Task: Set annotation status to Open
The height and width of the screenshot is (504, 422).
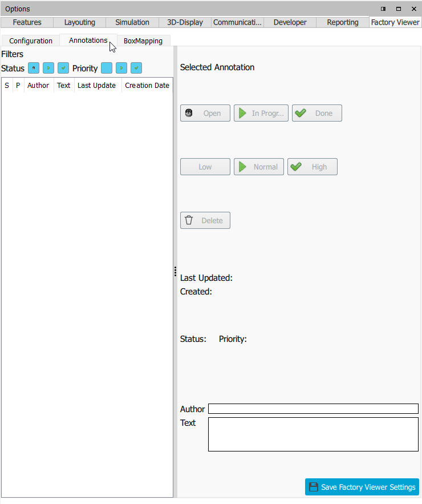Action: [x=205, y=113]
